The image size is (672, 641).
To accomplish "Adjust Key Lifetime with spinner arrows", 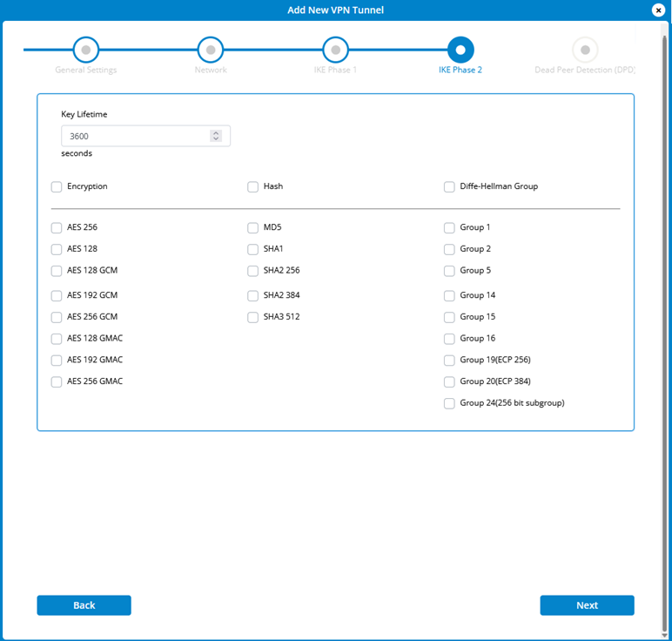I will tap(216, 136).
